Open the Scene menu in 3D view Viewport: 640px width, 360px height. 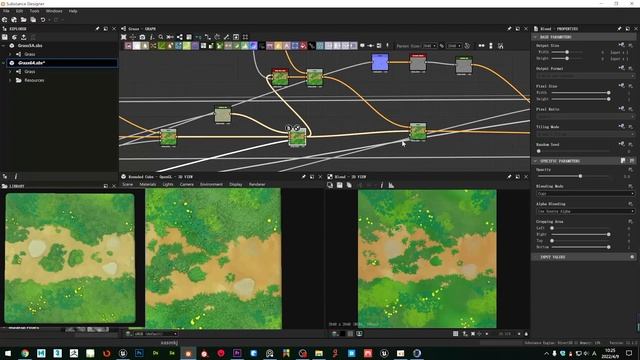point(128,184)
